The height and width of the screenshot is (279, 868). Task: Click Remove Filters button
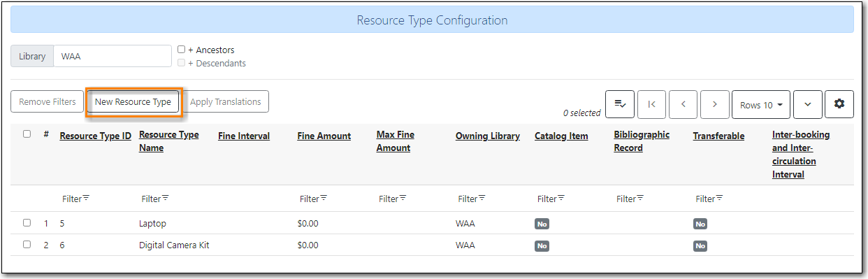(x=48, y=102)
